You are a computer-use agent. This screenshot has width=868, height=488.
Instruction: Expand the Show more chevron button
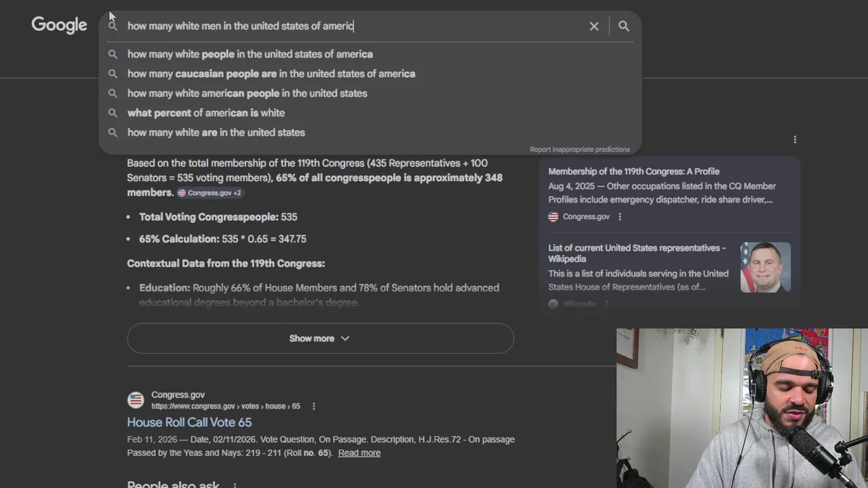[x=320, y=338]
